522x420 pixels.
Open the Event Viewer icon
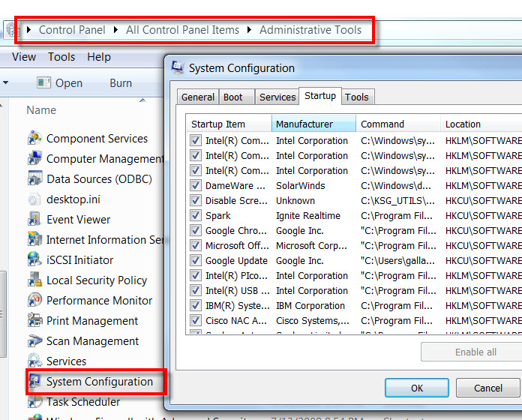(34, 219)
